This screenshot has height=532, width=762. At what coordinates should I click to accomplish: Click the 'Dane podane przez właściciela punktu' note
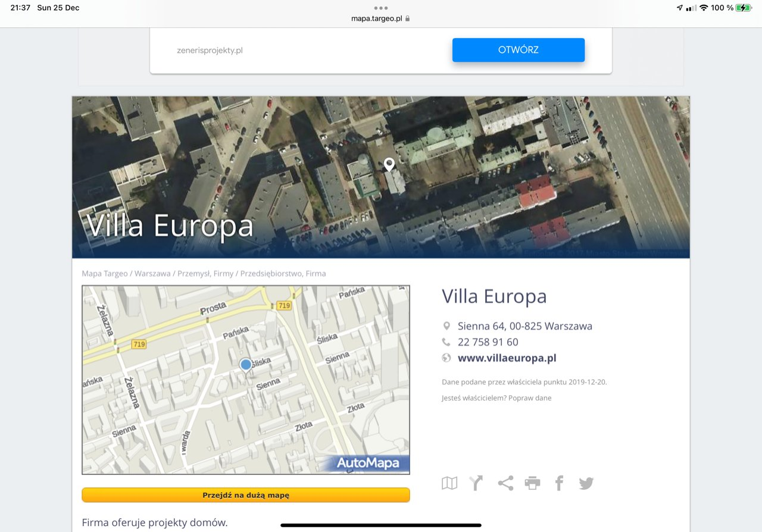[x=524, y=382]
